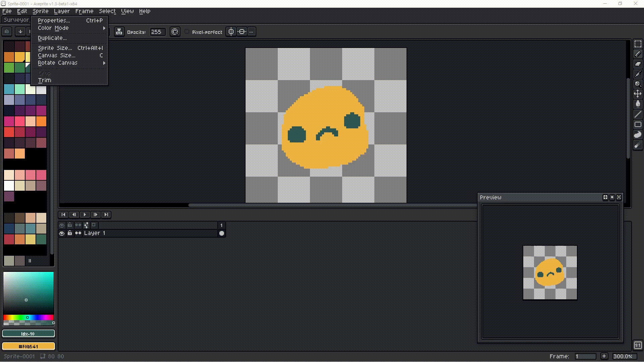The width and height of the screenshot is (644, 362).
Task: Click the dynamics icon after Opacity field
Action: point(175,32)
